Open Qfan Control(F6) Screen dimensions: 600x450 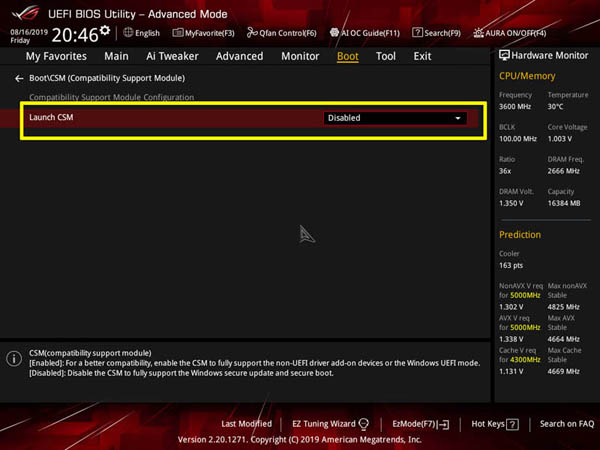tap(282, 33)
